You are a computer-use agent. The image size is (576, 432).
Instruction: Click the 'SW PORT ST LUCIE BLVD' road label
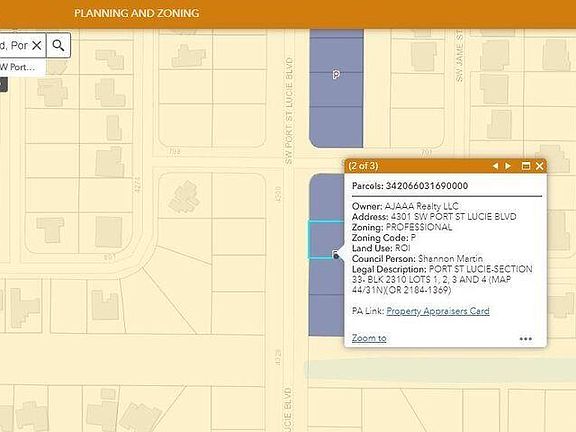pos(289,110)
